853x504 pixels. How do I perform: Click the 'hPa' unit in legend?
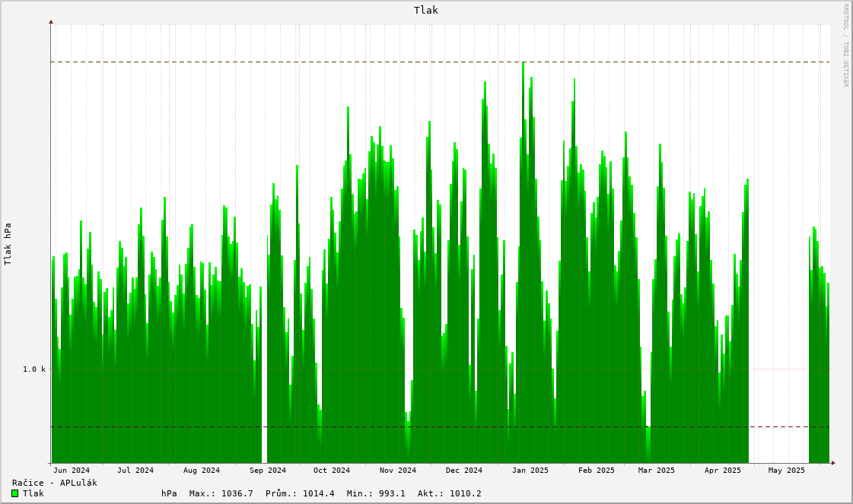click(169, 493)
